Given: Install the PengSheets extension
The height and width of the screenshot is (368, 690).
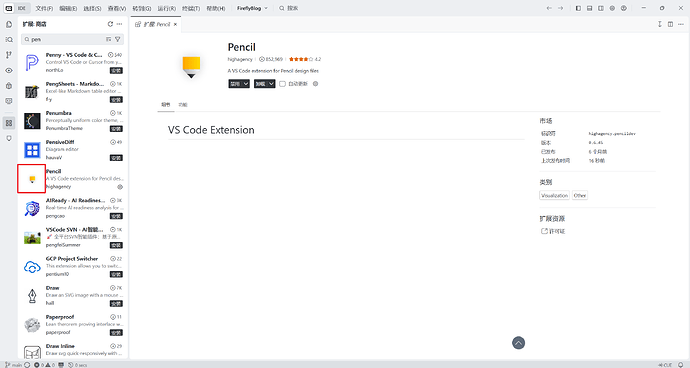Looking at the screenshot, I should pyautogui.click(x=116, y=99).
